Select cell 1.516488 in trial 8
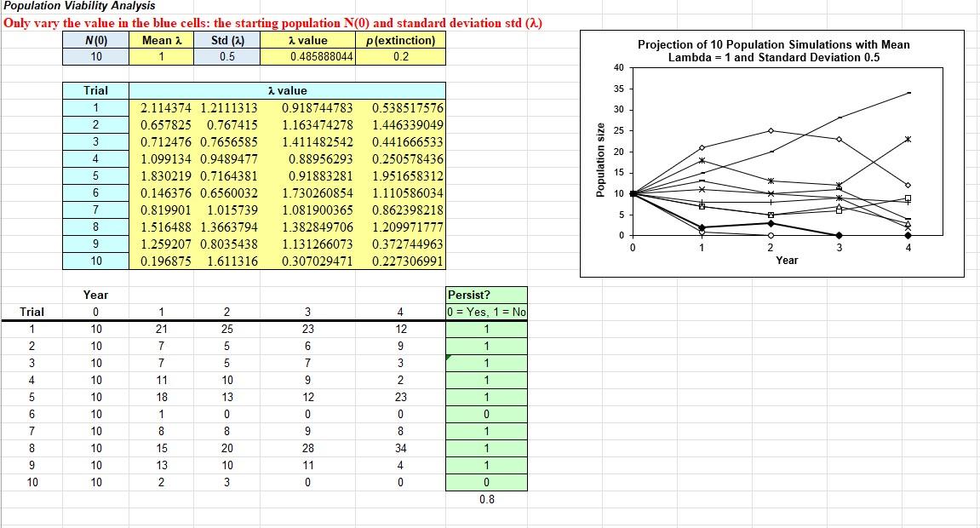This screenshot has width=980, height=528. pyautogui.click(x=161, y=227)
